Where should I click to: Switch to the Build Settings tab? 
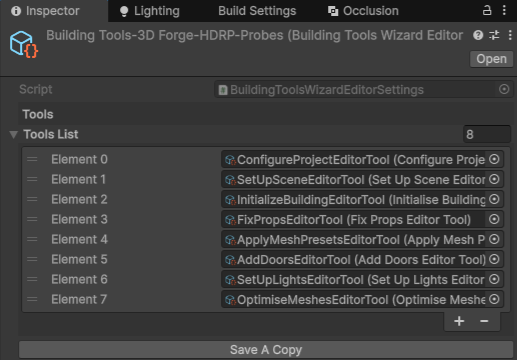coord(257,11)
